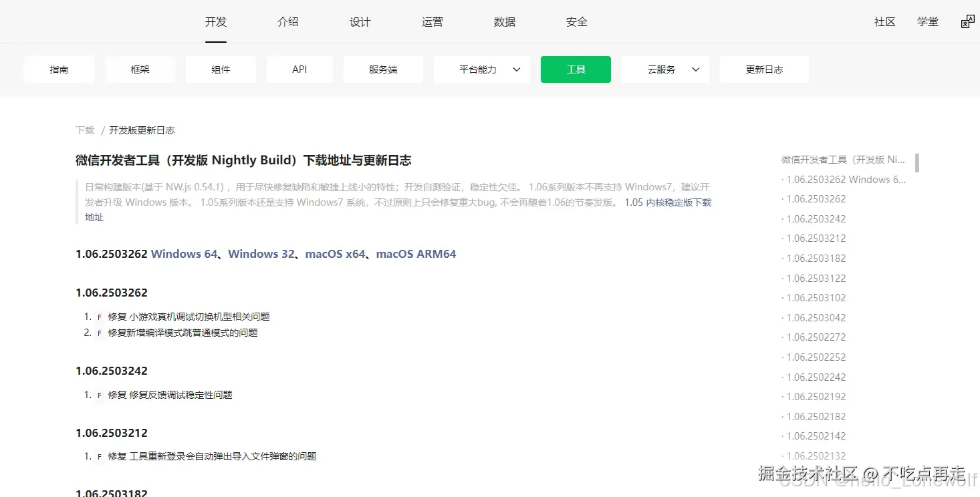Download the macOS ARM64 build
The image size is (980, 497).
pyautogui.click(x=416, y=254)
